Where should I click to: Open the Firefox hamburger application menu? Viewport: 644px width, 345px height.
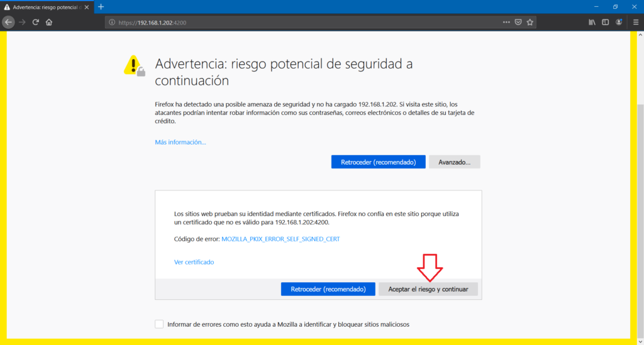(635, 22)
